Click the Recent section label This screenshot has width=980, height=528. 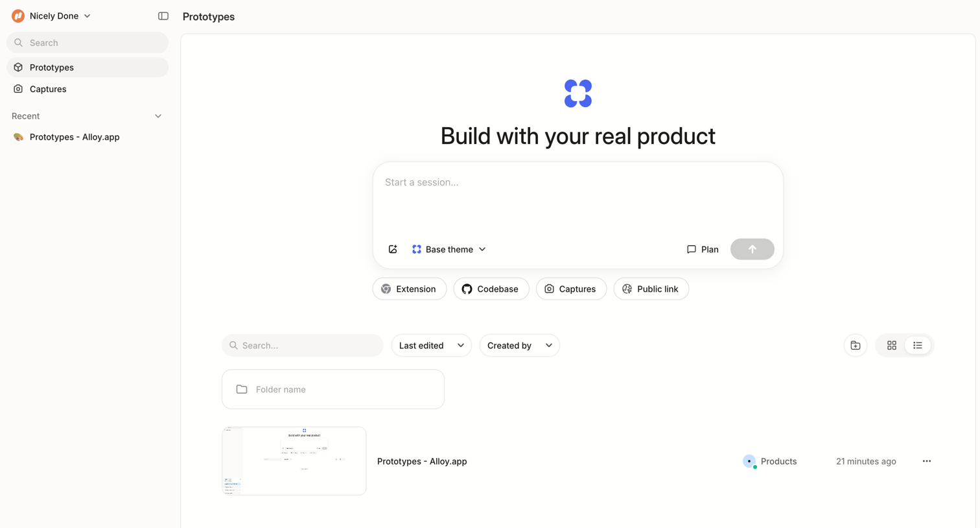(26, 116)
